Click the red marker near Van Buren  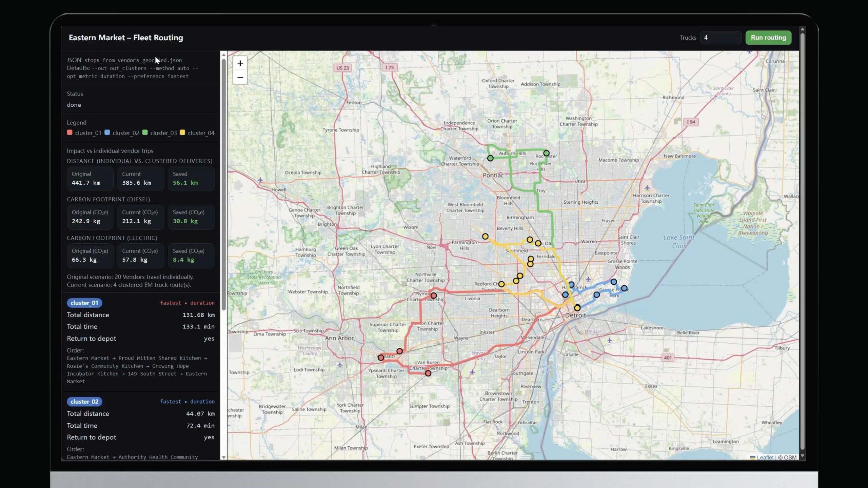[428, 373]
